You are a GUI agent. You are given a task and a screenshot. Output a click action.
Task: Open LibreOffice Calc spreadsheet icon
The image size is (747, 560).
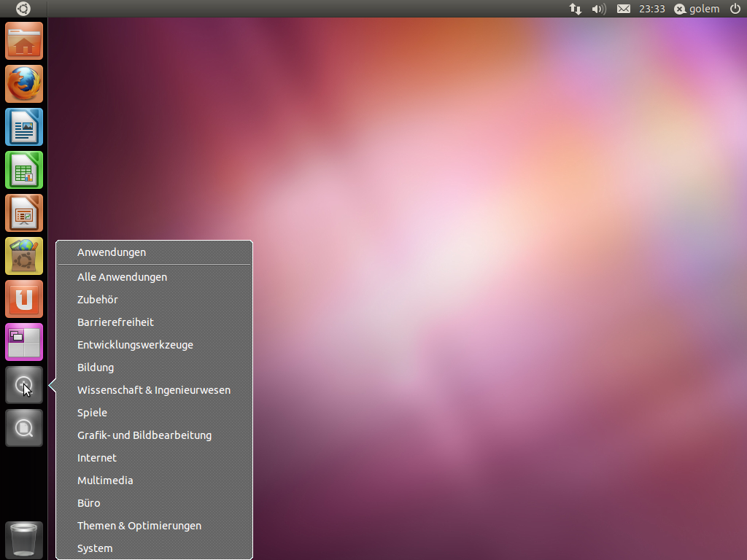(24, 170)
